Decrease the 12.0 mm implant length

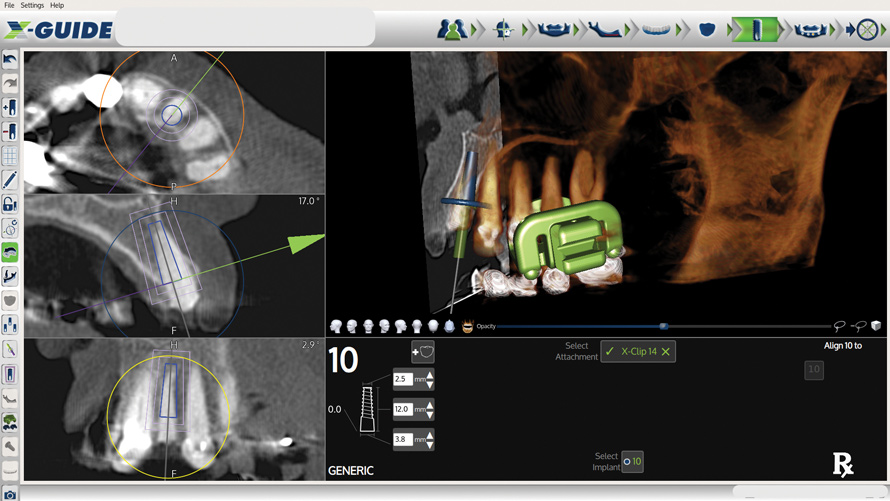point(430,414)
